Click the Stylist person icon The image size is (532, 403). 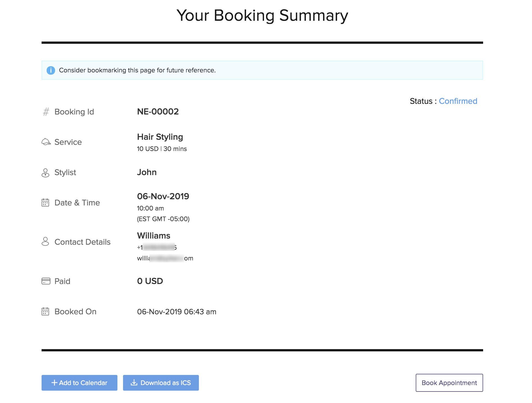45,173
